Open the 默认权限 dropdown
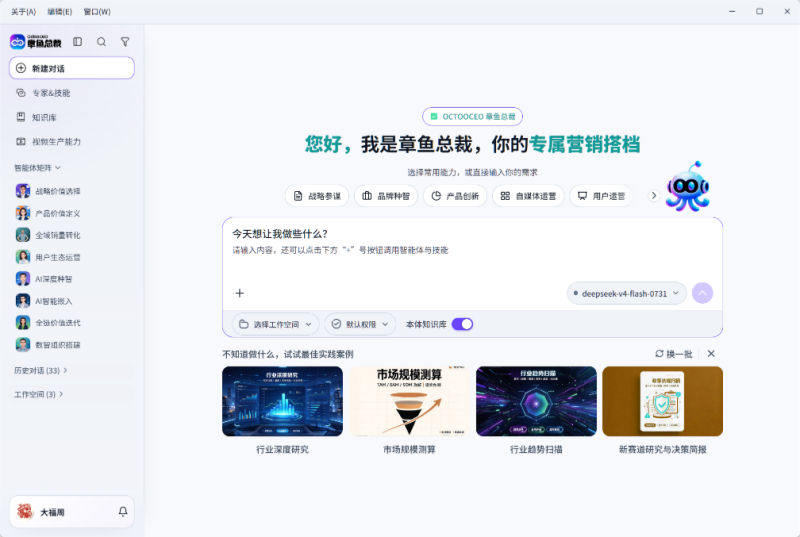 point(360,324)
